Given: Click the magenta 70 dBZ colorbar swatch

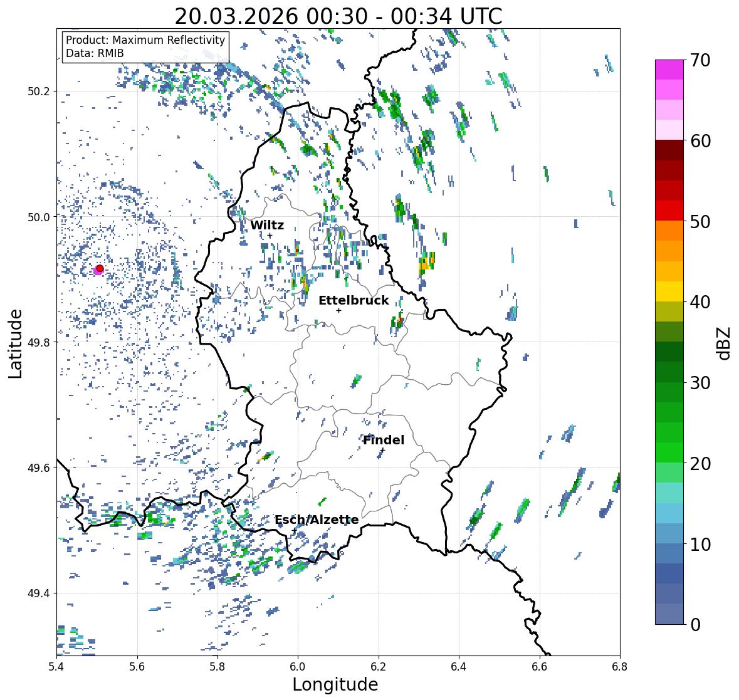Looking at the screenshot, I should pos(669,70).
